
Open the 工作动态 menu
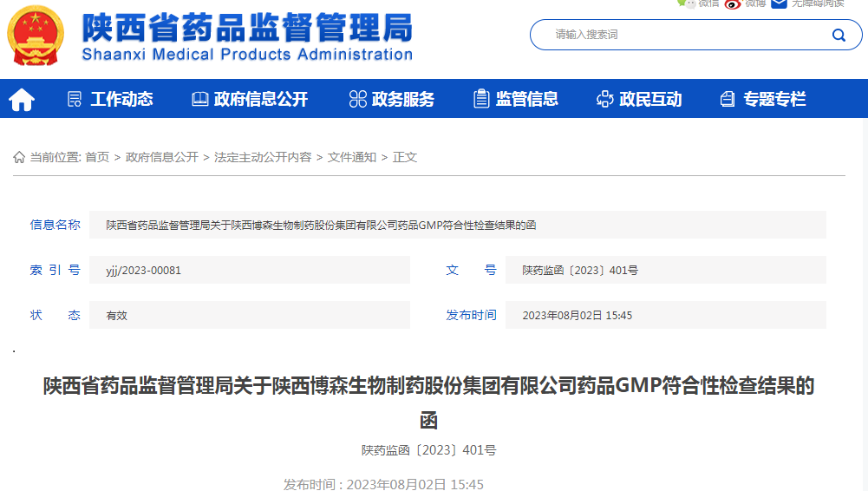121,99
